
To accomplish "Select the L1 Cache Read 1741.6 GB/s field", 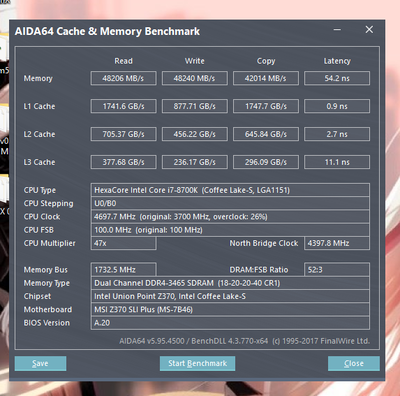I will [x=123, y=106].
